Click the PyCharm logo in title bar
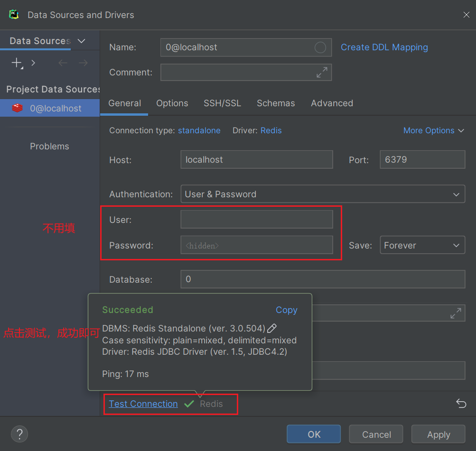The width and height of the screenshot is (476, 451). pos(14,15)
